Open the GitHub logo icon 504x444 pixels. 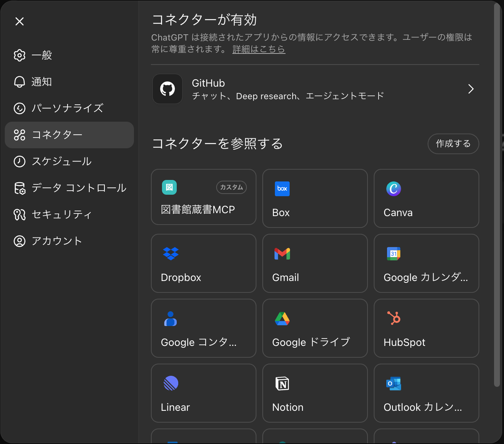pyautogui.click(x=168, y=89)
